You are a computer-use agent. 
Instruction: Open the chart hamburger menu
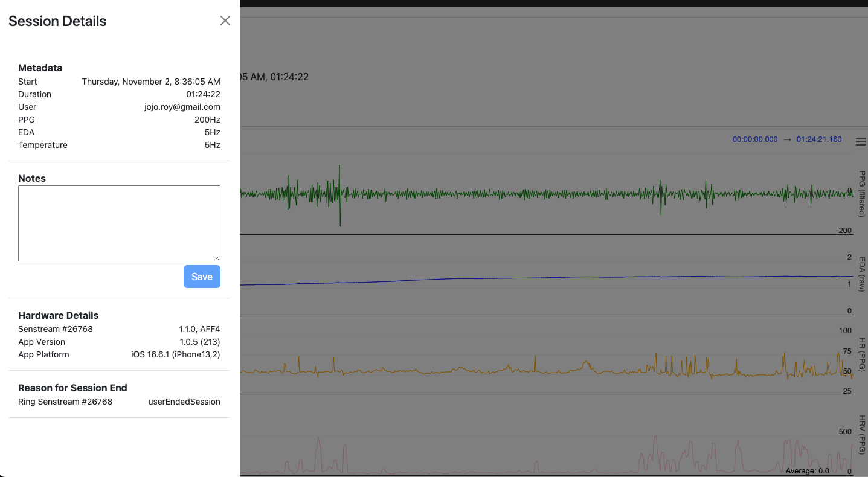click(861, 142)
